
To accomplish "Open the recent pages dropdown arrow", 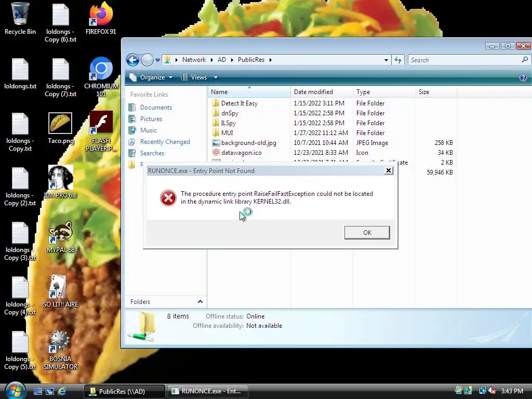I will tap(157, 60).
